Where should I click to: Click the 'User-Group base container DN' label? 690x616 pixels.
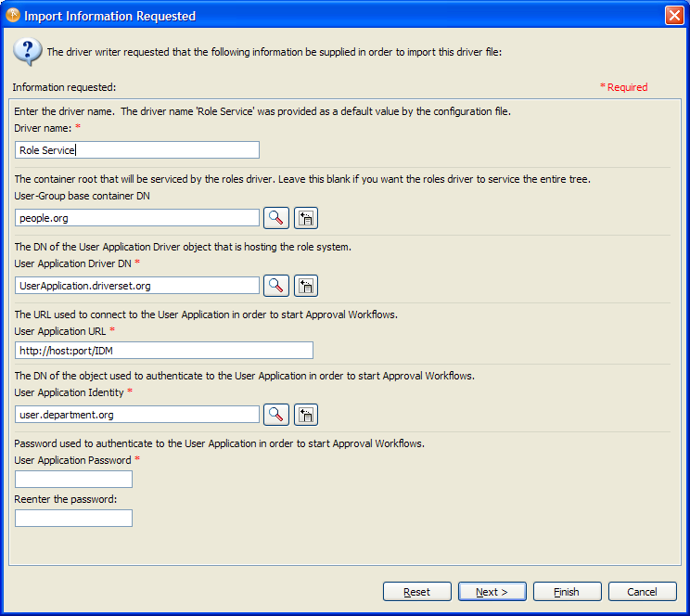[x=82, y=196]
